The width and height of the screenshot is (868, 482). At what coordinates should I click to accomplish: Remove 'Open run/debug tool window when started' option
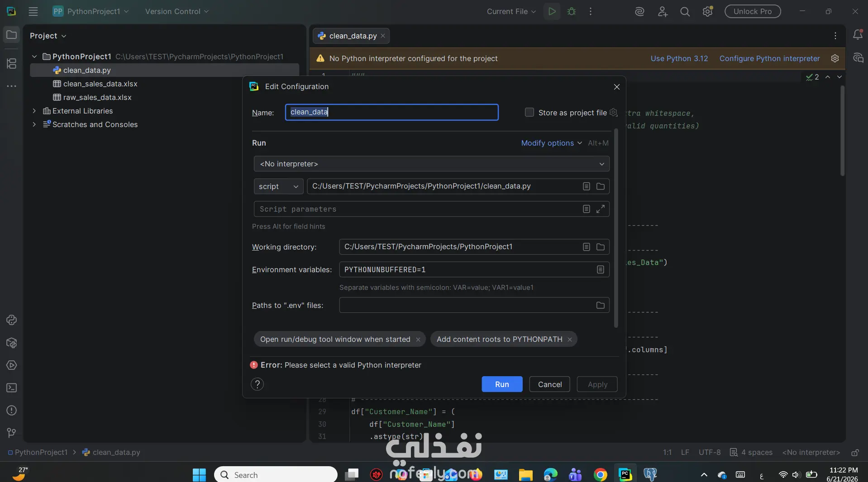[418, 340]
